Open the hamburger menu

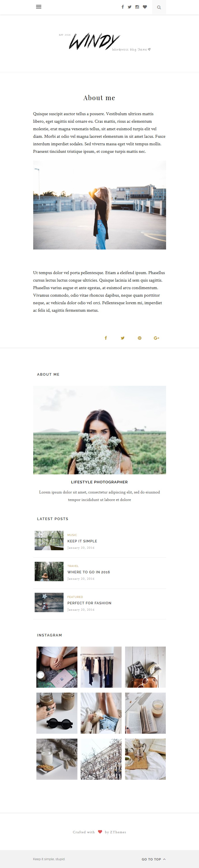click(x=39, y=7)
